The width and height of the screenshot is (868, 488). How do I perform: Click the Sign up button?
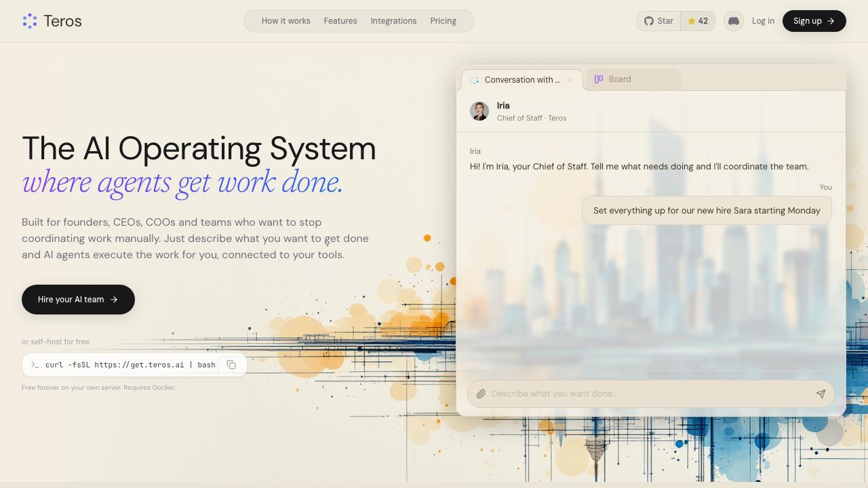814,21
